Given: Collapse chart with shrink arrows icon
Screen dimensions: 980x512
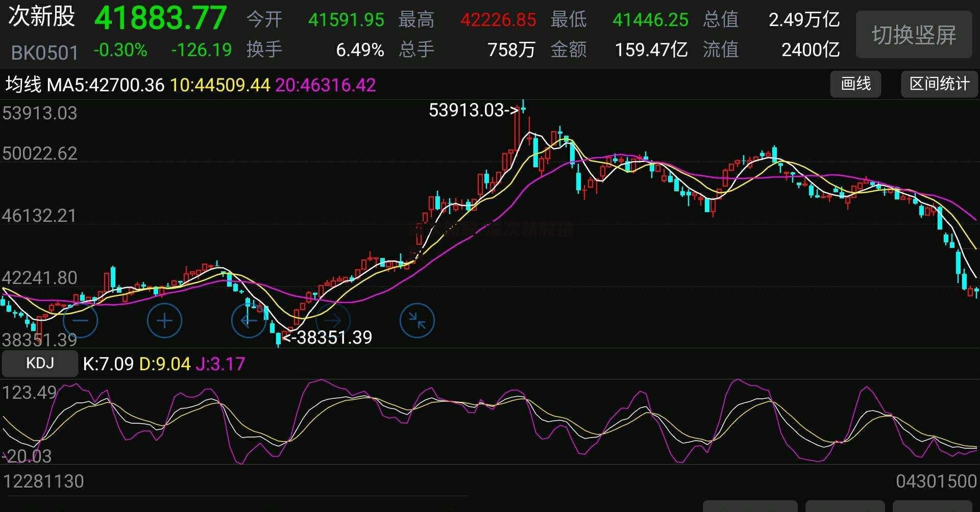Looking at the screenshot, I should (x=417, y=320).
